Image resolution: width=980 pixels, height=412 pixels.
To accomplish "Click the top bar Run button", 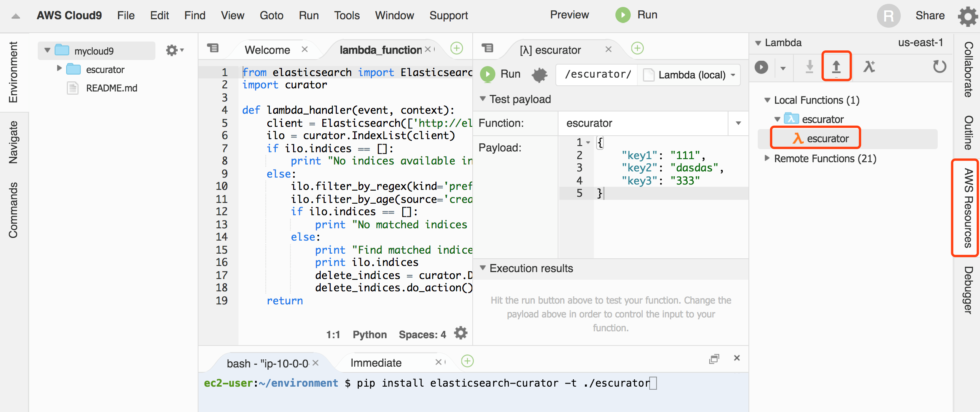I will [x=637, y=15].
